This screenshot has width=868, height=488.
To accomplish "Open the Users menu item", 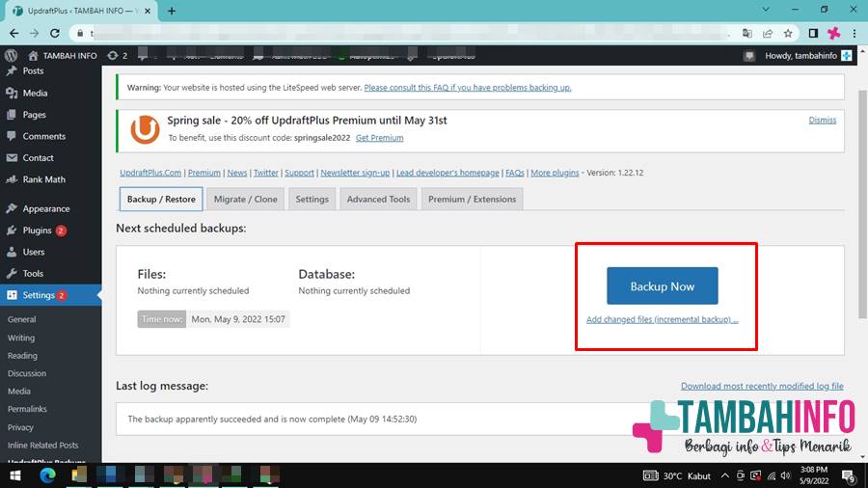I will point(33,252).
